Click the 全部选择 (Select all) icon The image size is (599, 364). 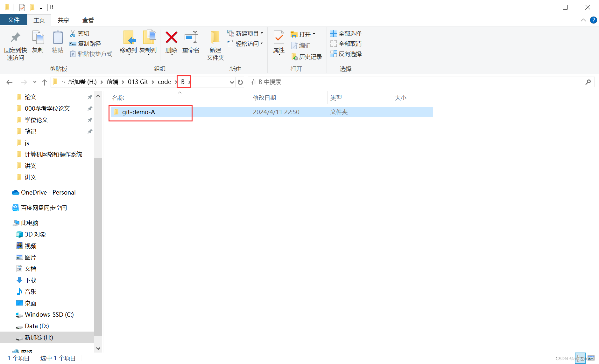pos(334,33)
